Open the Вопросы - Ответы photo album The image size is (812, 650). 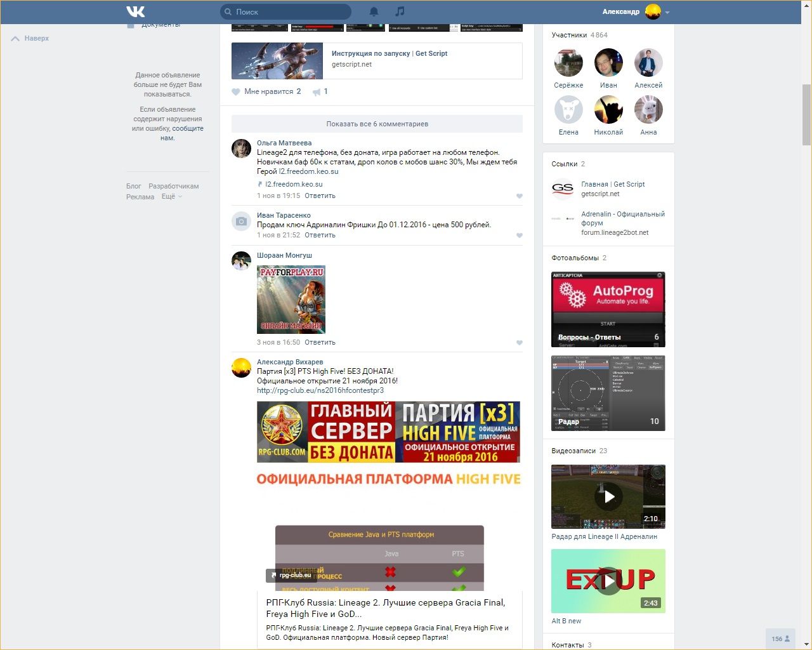pyautogui.click(x=608, y=309)
